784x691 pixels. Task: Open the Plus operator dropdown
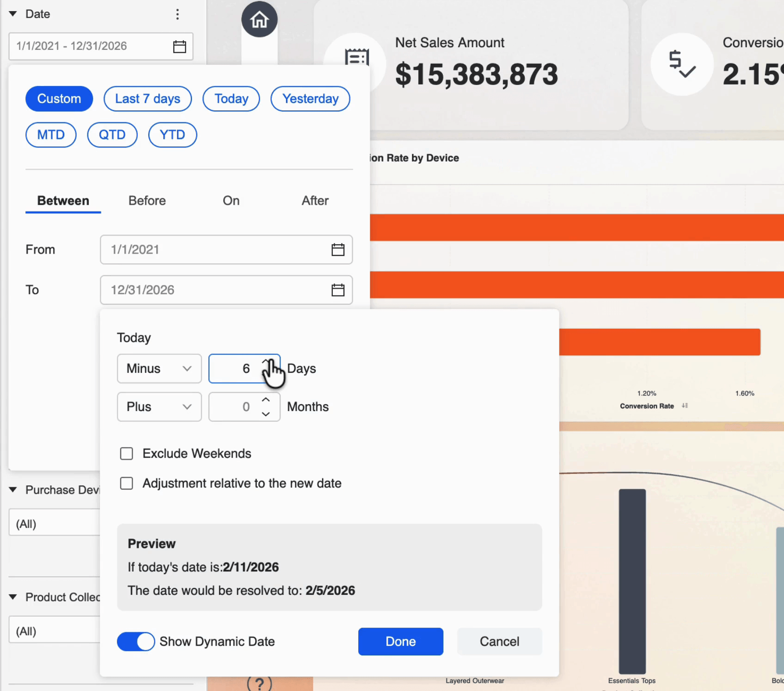point(159,407)
